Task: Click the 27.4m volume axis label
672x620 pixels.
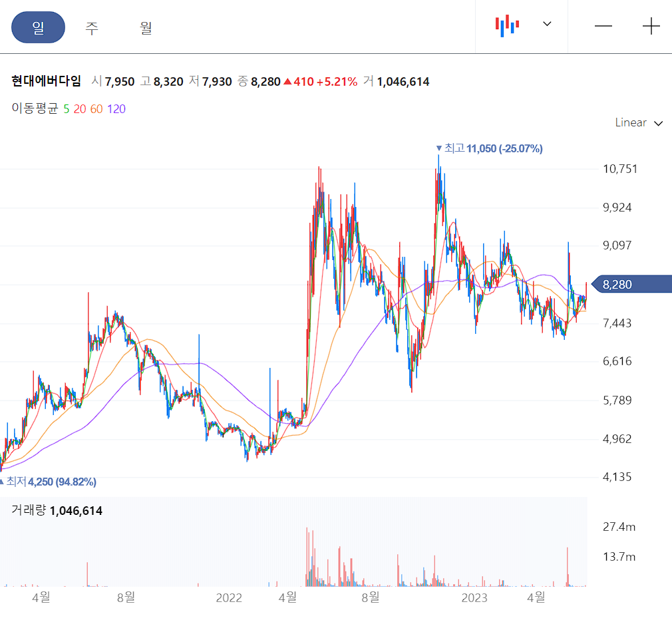Action: (x=619, y=527)
